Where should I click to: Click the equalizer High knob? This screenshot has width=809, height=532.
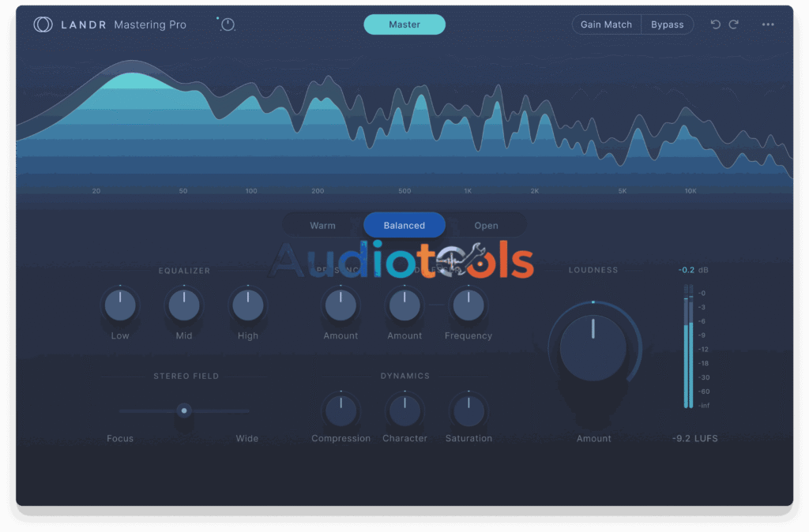coord(248,305)
